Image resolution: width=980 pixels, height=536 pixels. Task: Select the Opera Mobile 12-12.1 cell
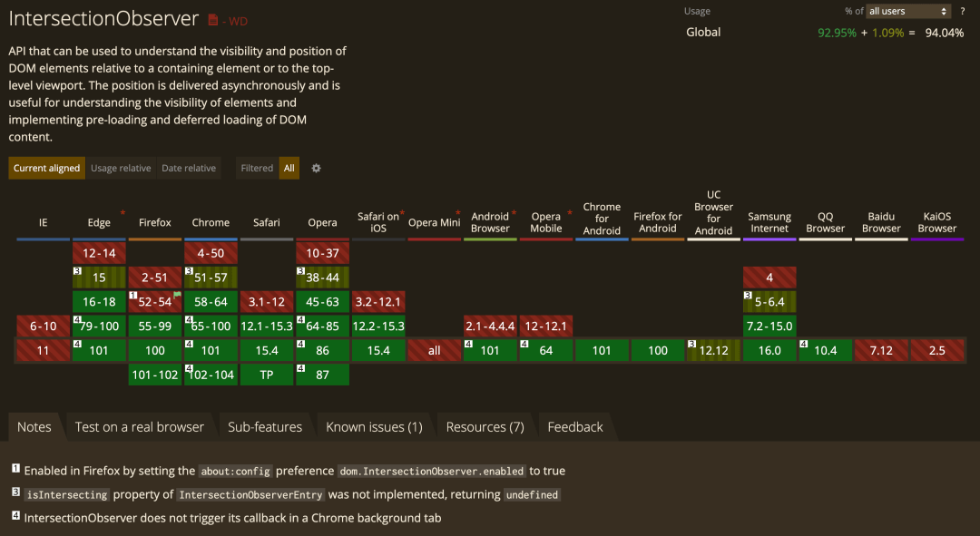point(546,326)
